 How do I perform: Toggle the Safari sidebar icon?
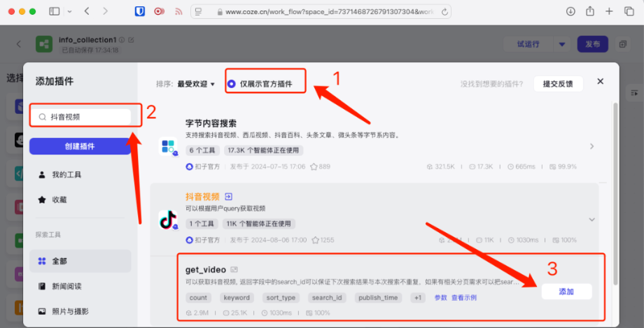pos(54,11)
